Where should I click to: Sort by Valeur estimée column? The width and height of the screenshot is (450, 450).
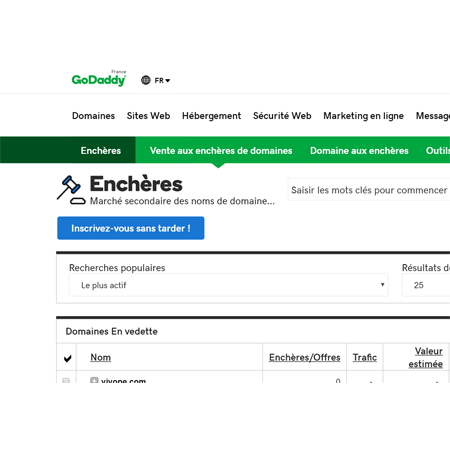coord(426,357)
